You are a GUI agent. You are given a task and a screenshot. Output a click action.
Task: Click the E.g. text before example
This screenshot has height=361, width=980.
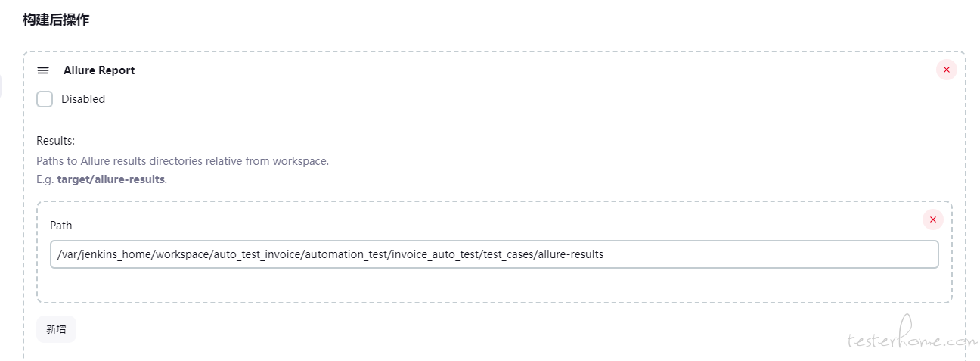click(x=45, y=179)
